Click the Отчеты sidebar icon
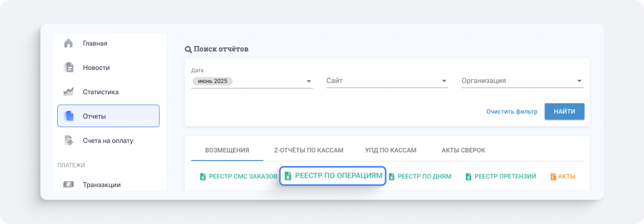The width and height of the screenshot is (644, 224). [x=69, y=116]
